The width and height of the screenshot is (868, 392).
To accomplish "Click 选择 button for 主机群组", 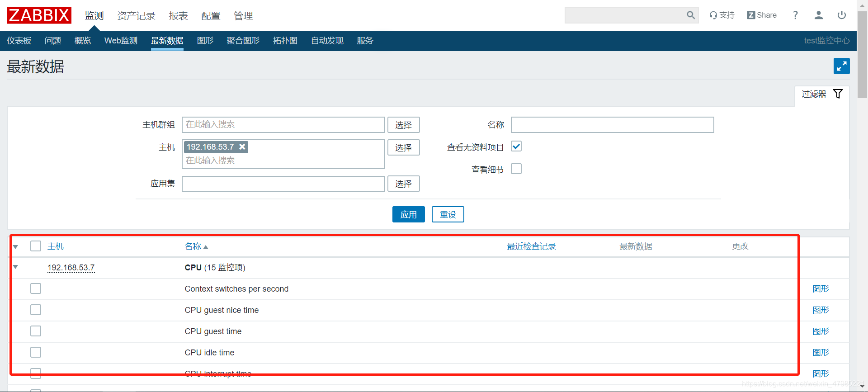I will coord(403,125).
